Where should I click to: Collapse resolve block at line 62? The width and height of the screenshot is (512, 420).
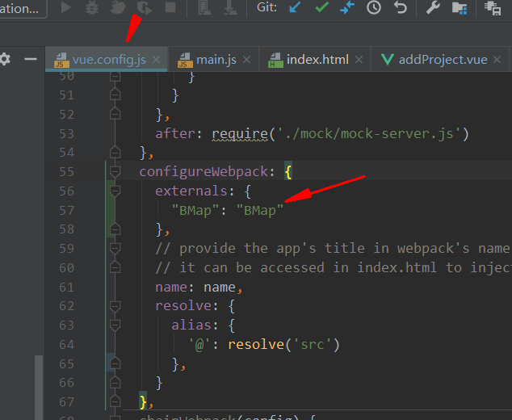click(x=115, y=306)
